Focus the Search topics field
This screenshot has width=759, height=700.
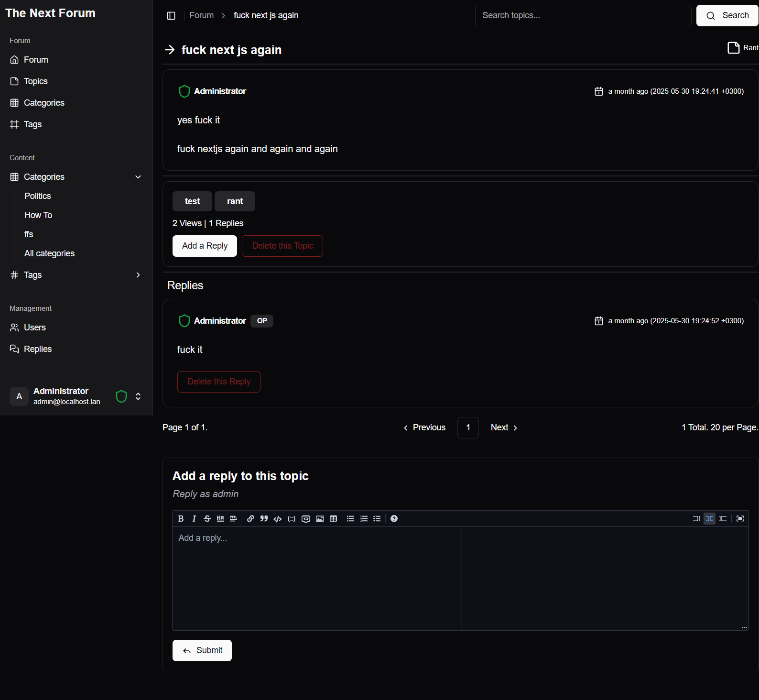click(583, 16)
